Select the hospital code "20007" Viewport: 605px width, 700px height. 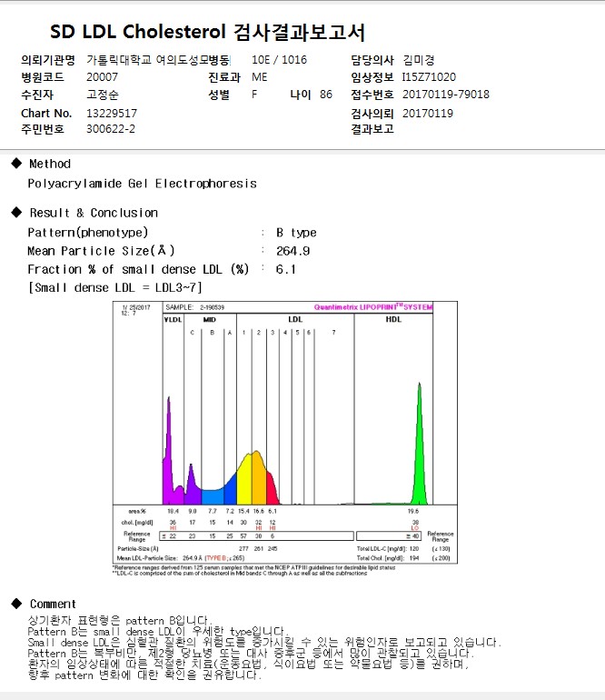pos(102,76)
